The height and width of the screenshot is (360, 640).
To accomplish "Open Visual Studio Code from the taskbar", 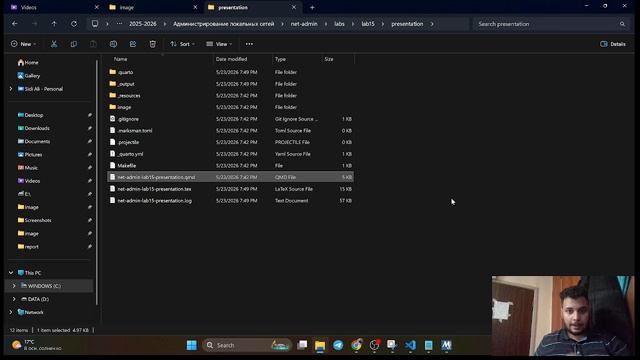I will pos(410,345).
